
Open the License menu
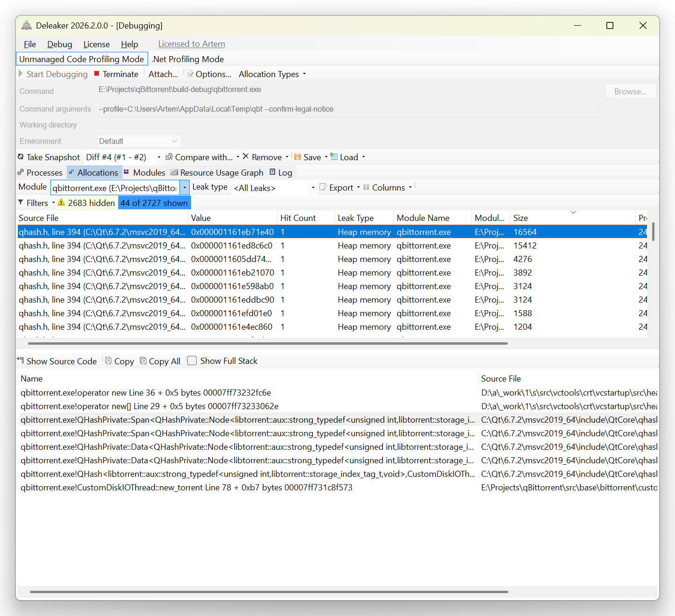coord(97,44)
